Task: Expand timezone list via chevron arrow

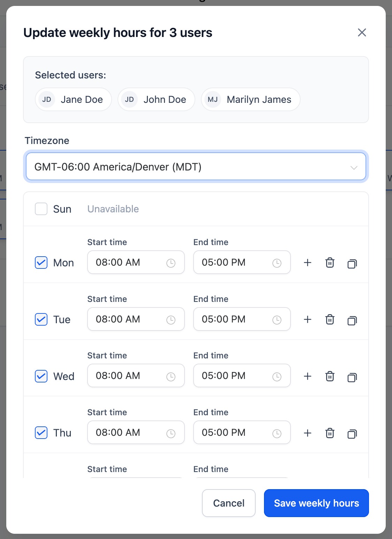Action: coord(354,167)
